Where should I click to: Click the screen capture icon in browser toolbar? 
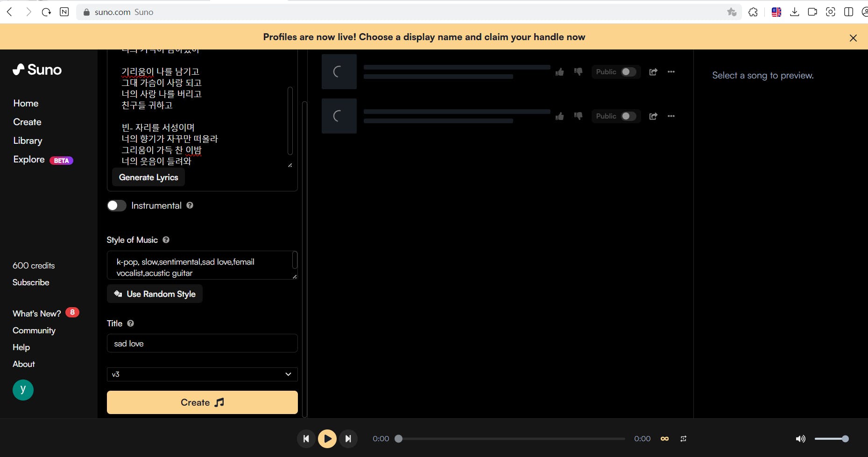(x=831, y=12)
